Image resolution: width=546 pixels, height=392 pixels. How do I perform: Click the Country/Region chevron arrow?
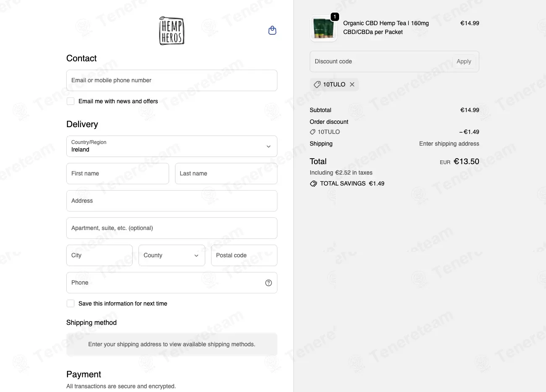tap(269, 146)
